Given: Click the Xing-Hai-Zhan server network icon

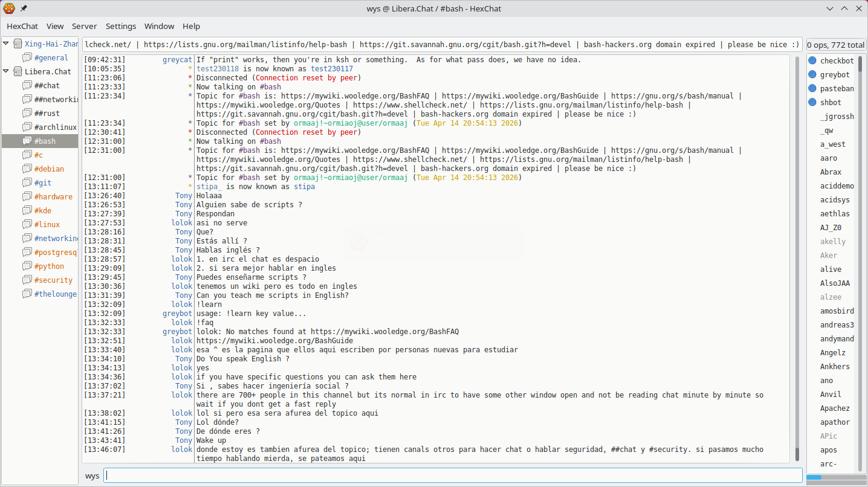Looking at the screenshot, I should [x=18, y=44].
